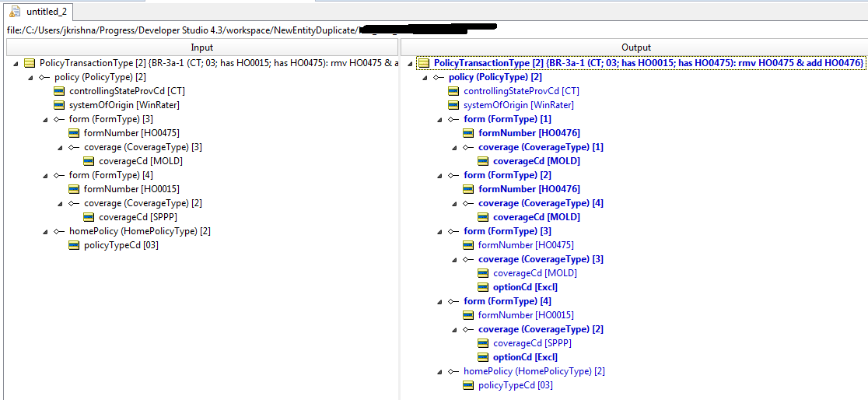The image size is (868, 400).
Task: Click formNumber [HO0475] attribute icon in Output panel
Action: [468, 245]
